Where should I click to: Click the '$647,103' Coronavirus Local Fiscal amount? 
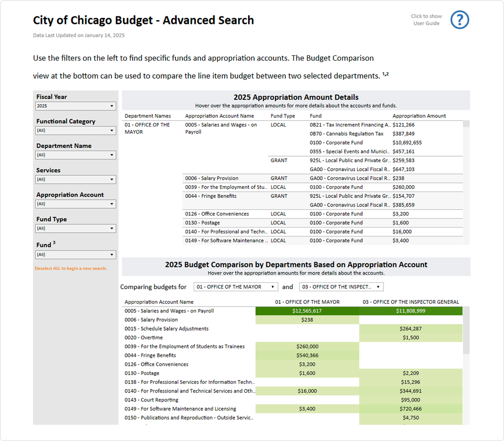[404, 169]
